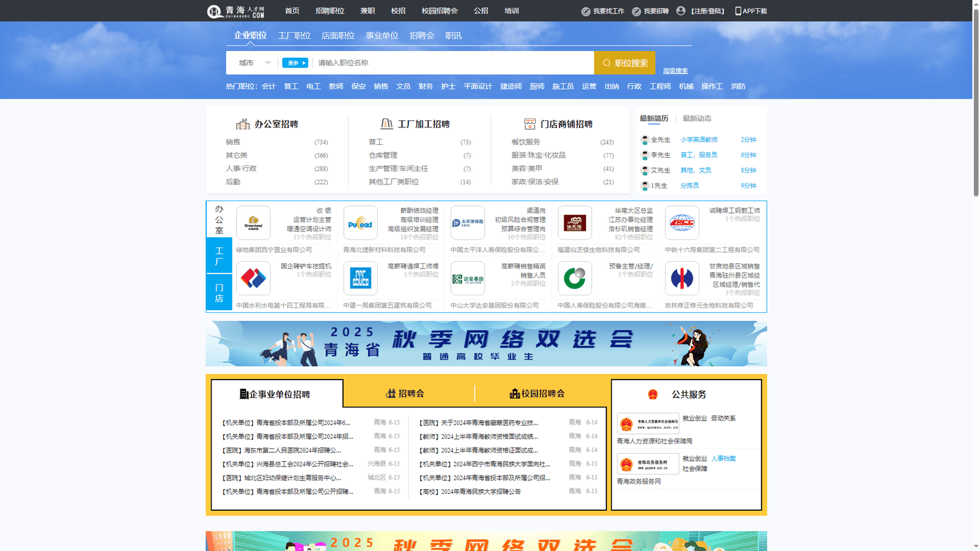This screenshot has width=980, height=551.
Task: Open 兼职 in top navigation
Action: [x=367, y=11]
